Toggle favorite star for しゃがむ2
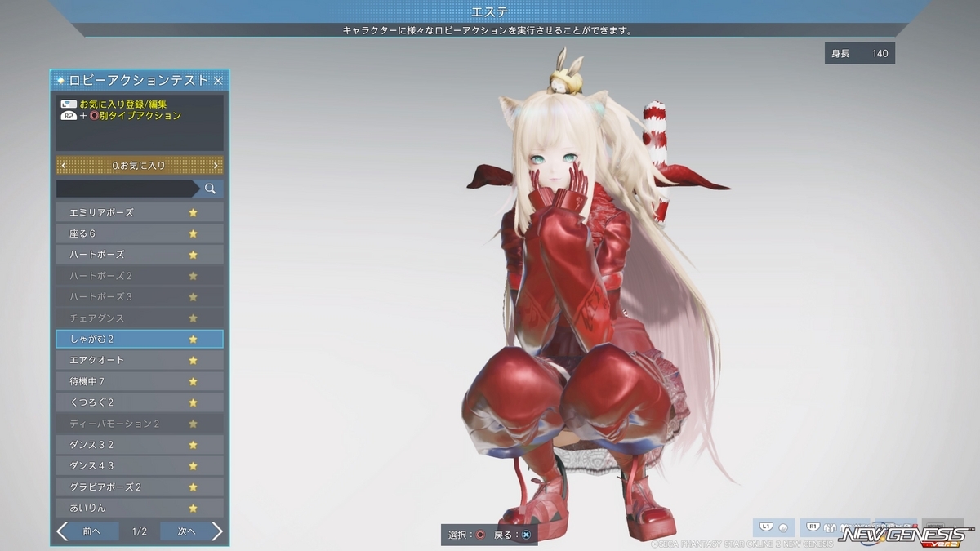Image resolution: width=980 pixels, height=551 pixels. tap(194, 339)
